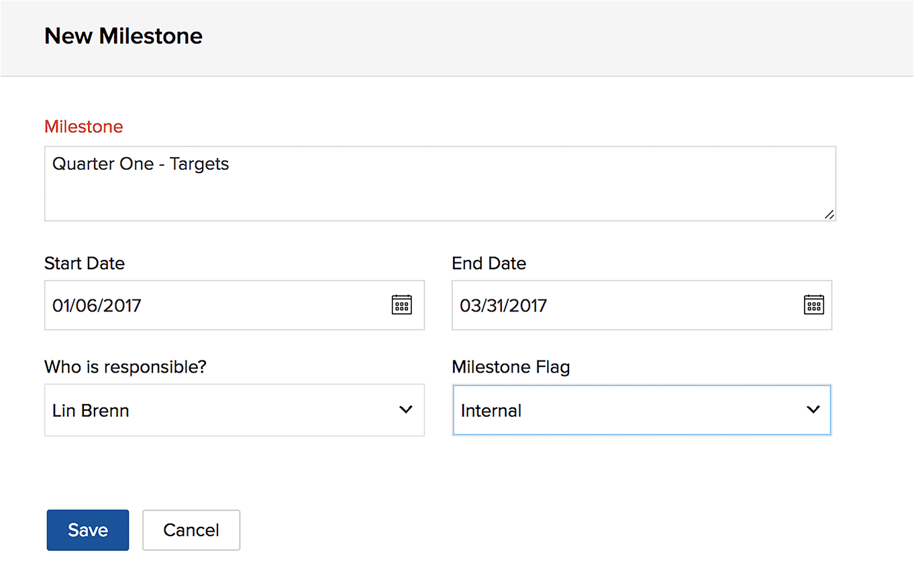Image resolution: width=914 pixels, height=588 pixels.
Task: Focus the Milestone name text area
Action: 440,184
